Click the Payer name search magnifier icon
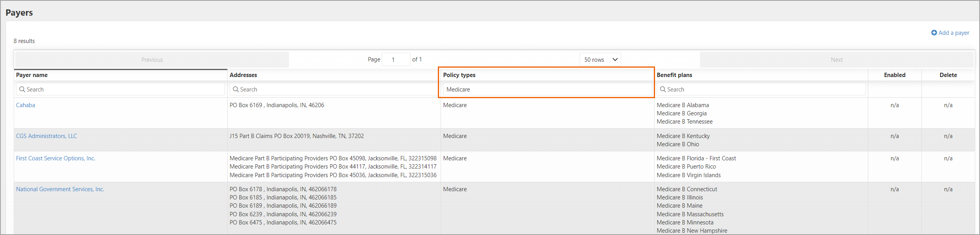The width and height of the screenshot is (980, 235). pos(22,90)
